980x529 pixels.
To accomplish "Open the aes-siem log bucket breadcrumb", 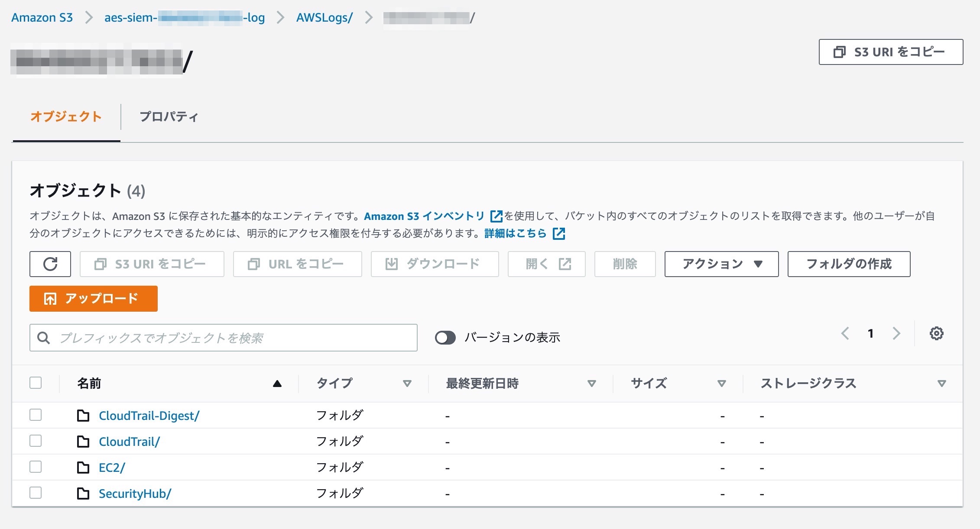I will coord(185,17).
